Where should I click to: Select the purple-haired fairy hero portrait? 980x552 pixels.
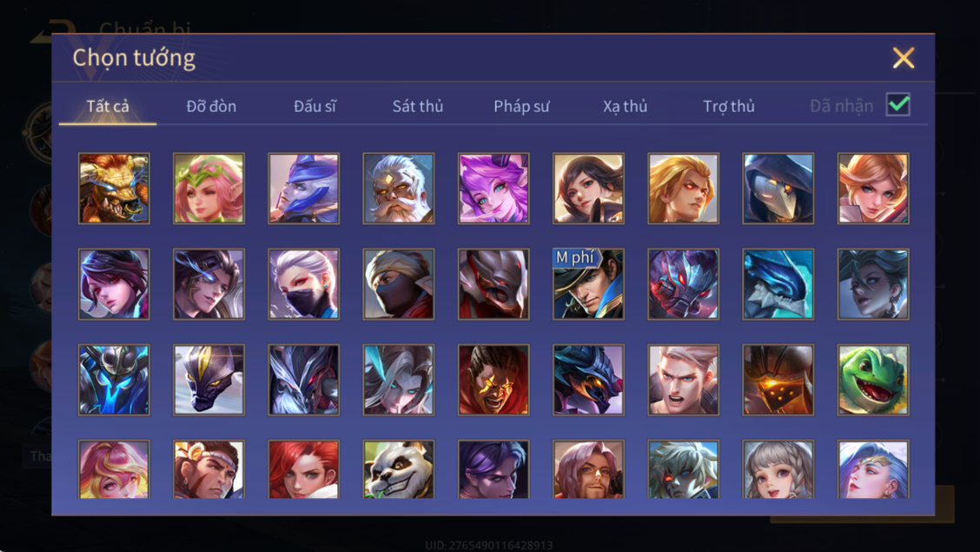coord(493,188)
